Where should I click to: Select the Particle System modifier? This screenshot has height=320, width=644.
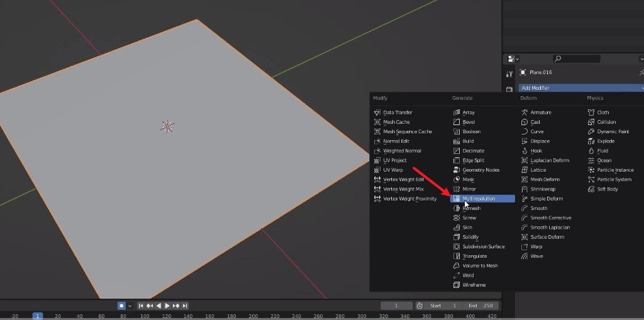611,180
